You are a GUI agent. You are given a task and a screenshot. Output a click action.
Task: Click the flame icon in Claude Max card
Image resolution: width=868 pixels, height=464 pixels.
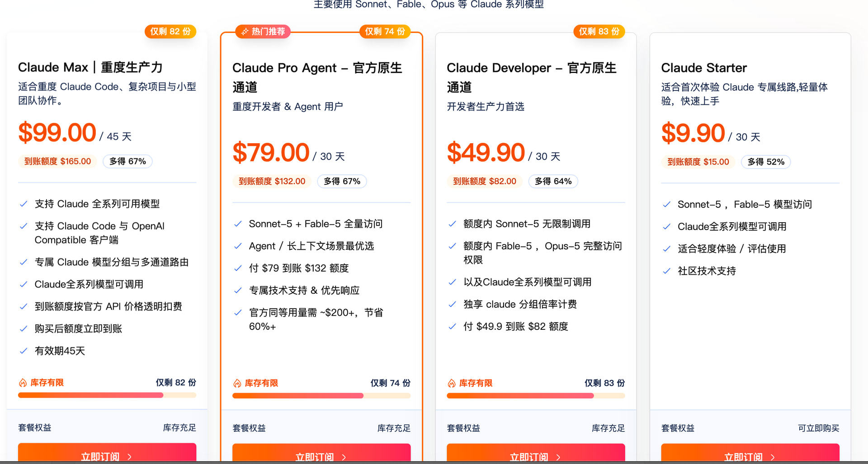[x=23, y=383]
